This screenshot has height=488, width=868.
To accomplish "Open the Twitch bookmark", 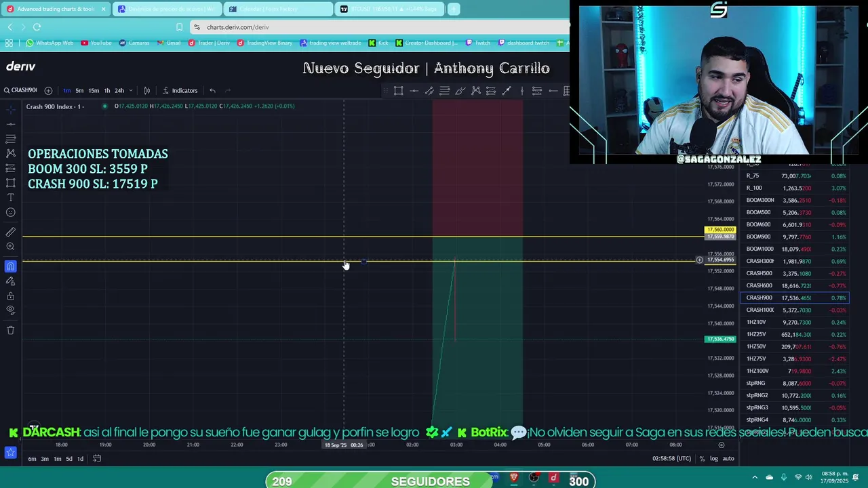I will pos(478,43).
